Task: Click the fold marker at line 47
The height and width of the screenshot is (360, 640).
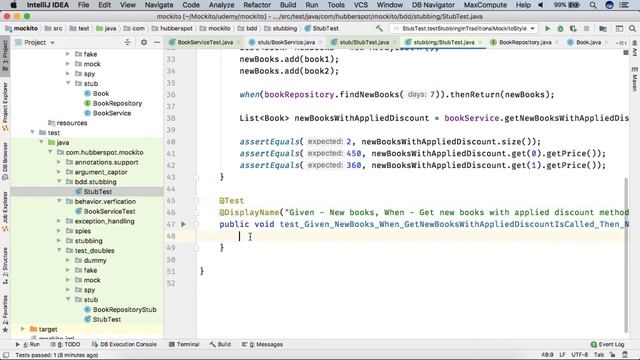Action: pos(196,224)
